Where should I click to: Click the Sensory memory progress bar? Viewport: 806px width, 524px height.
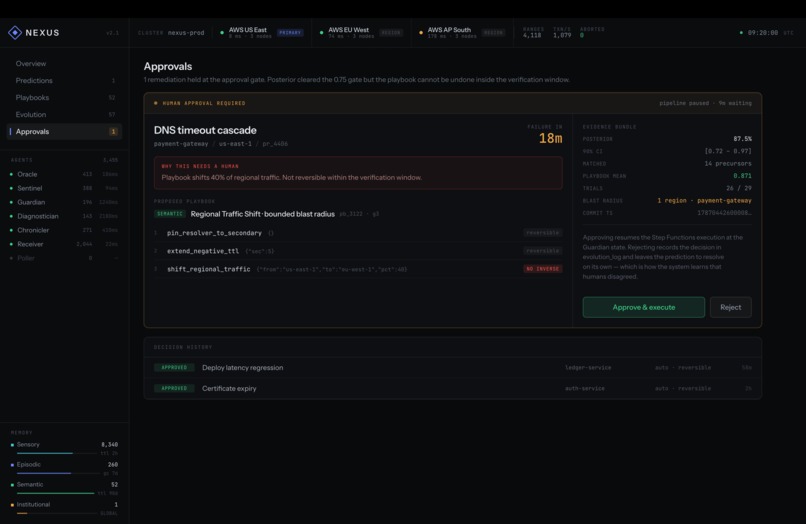pyautogui.click(x=57, y=453)
